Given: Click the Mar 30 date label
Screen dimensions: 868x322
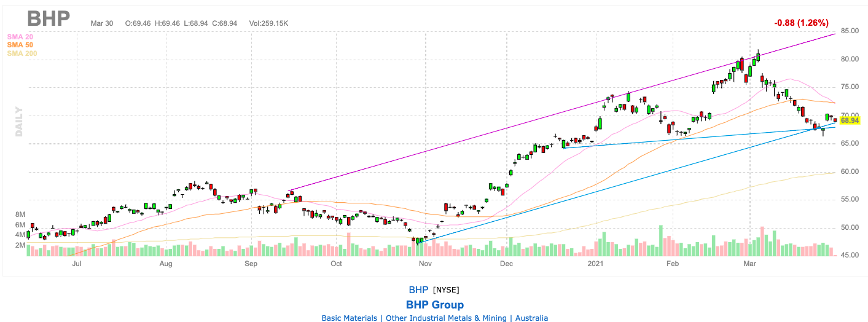Looking at the screenshot, I should point(101,23).
